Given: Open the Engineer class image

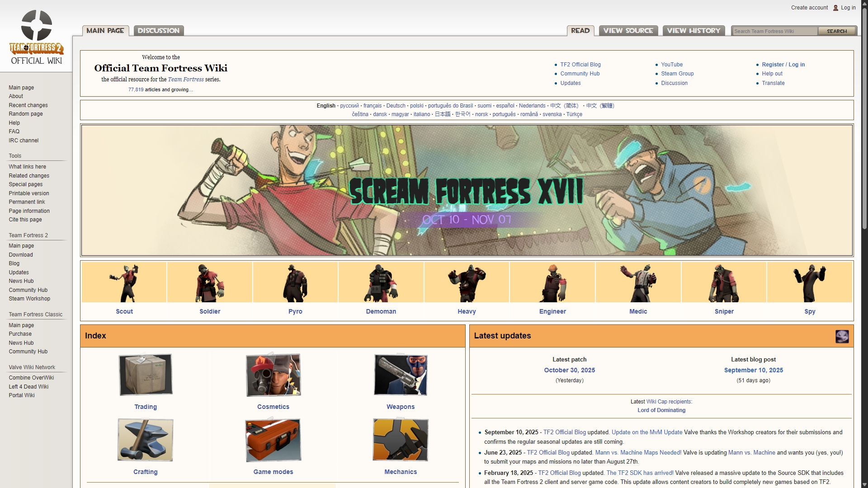Looking at the screenshot, I should (552, 283).
